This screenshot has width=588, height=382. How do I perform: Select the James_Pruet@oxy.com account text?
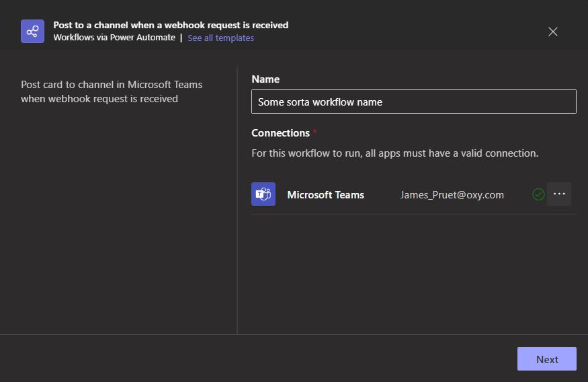(x=452, y=195)
